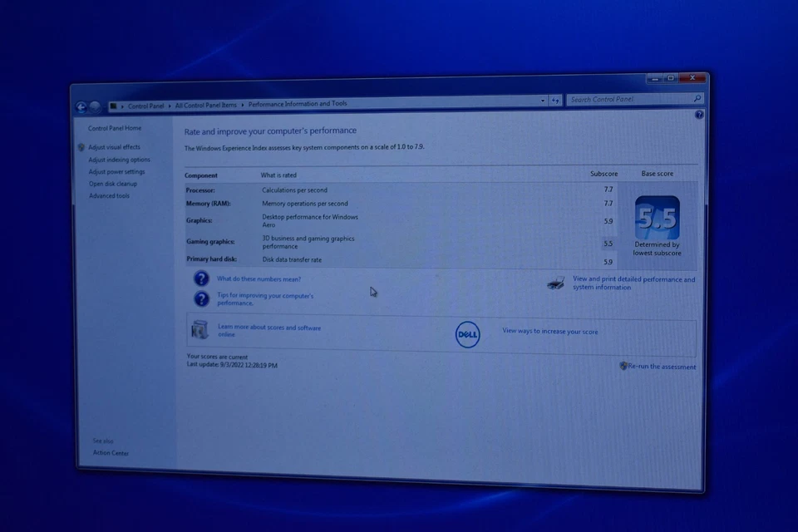Click 'Re-run the assessment' link
This screenshot has height=532, width=798.
coord(662,367)
